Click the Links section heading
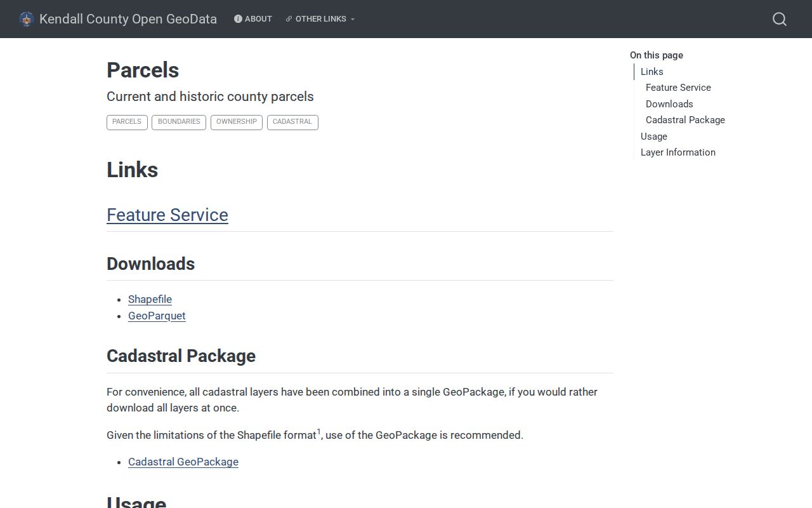 tap(133, 170)
